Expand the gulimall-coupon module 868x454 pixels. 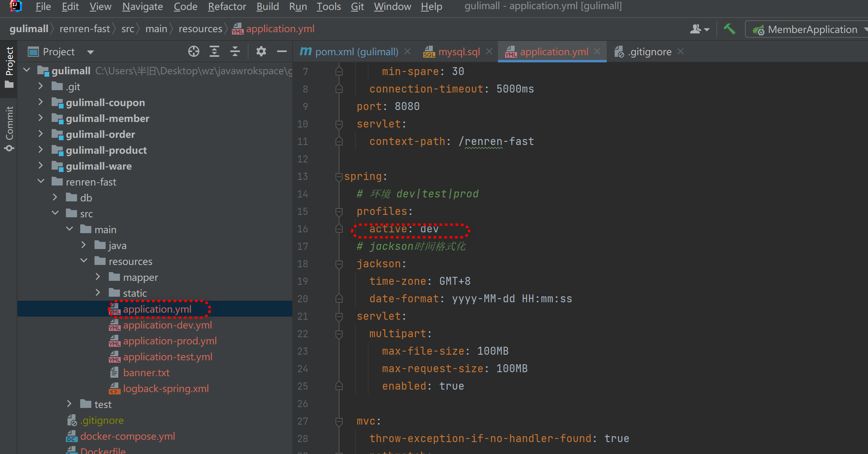(41, 102)
